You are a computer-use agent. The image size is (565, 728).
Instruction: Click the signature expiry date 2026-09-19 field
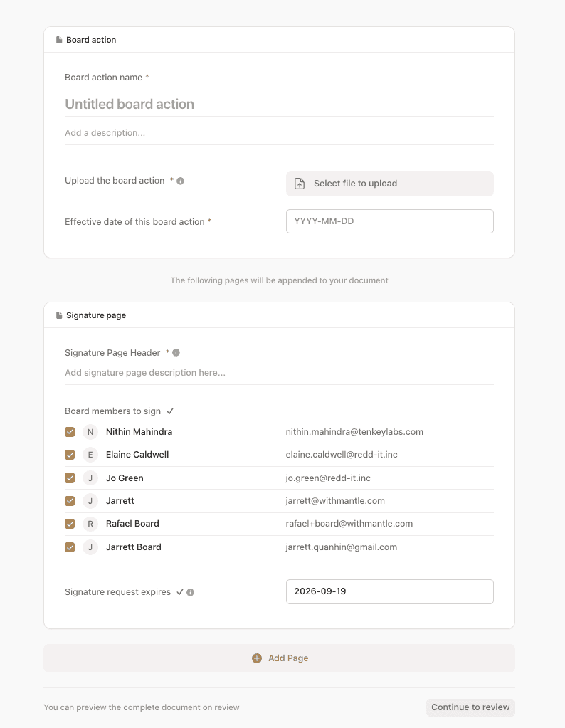(x=389, y=591)
